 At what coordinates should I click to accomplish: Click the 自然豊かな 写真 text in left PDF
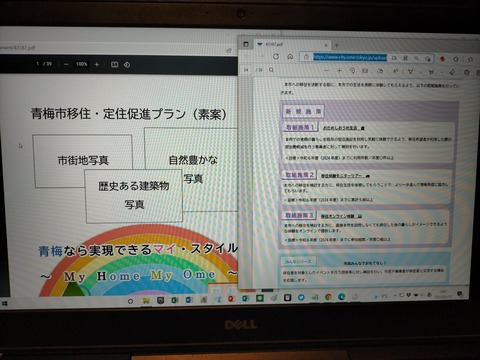coord(193,169)
